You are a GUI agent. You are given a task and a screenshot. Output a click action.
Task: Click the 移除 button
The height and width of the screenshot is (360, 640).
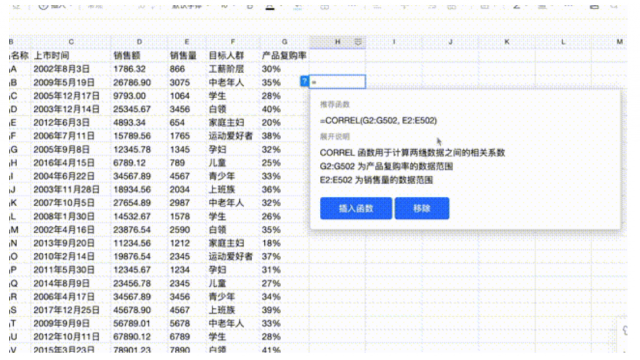422,208
